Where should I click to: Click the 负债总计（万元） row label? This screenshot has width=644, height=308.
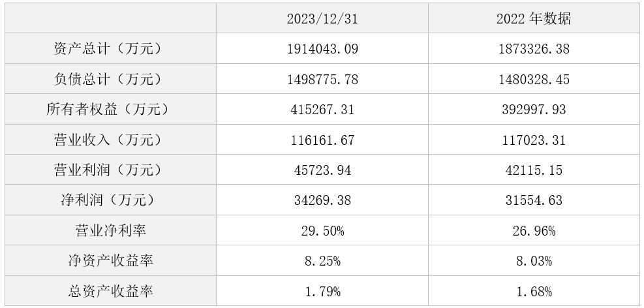pyautogui.click(x=110, y=79)
